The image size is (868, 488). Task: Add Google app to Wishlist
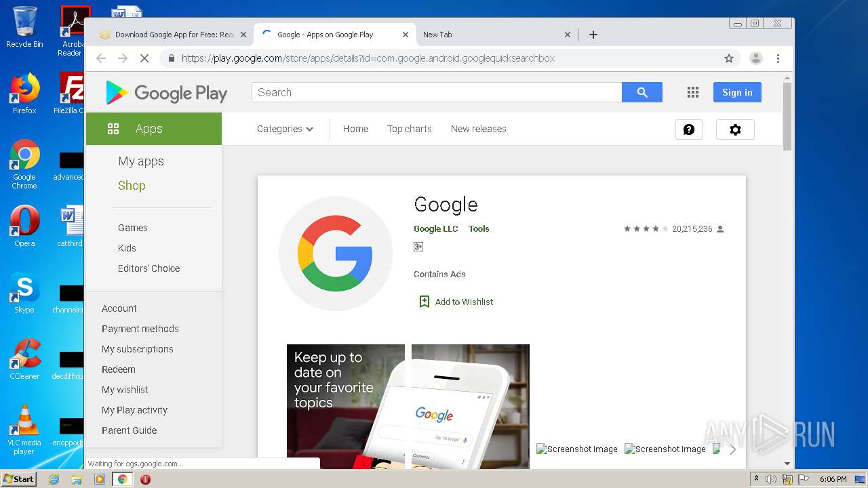[456, 302]
